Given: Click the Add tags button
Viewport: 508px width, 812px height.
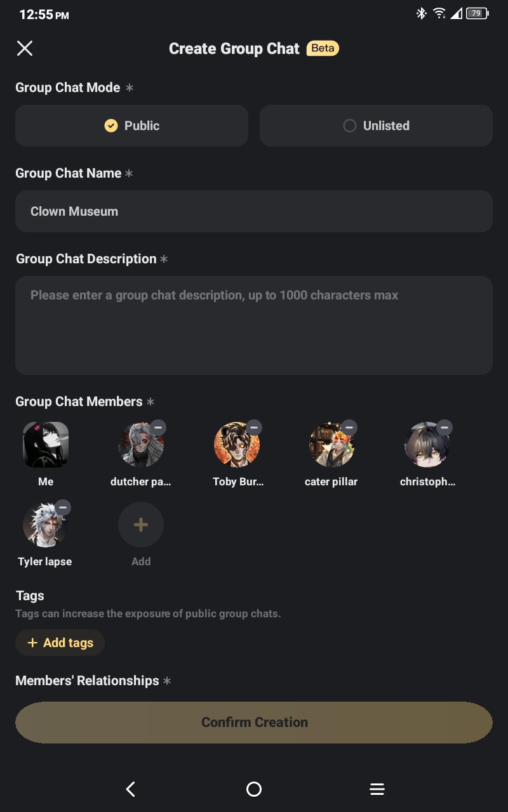Looking at the screenshot, I should click(x=60, y=643).
